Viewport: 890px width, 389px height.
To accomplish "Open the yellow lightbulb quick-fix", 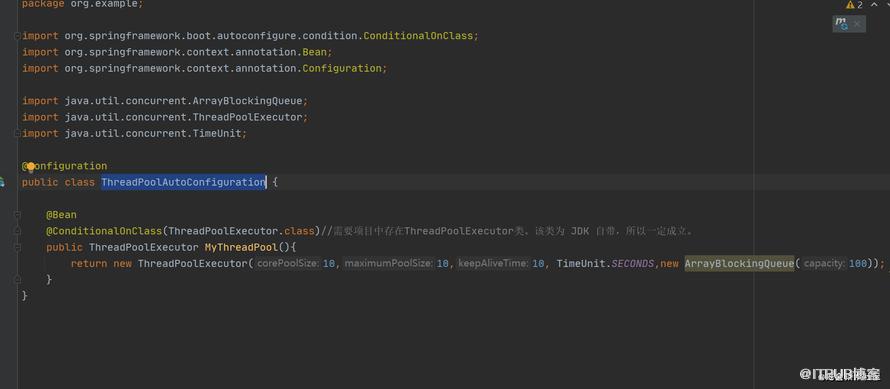I will coord(31,167).
